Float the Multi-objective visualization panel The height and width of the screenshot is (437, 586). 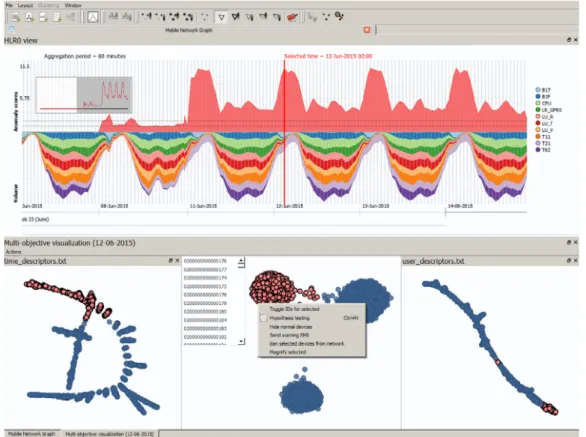point(569,242)
